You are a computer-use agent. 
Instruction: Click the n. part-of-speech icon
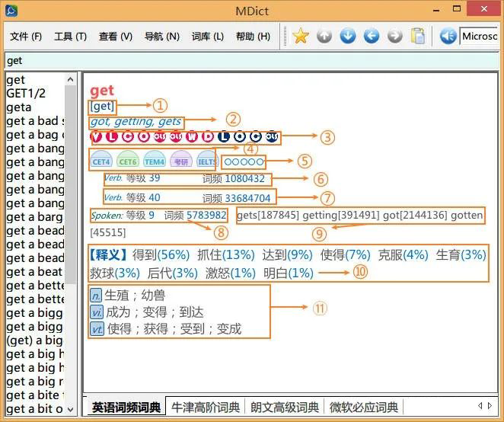96,296
